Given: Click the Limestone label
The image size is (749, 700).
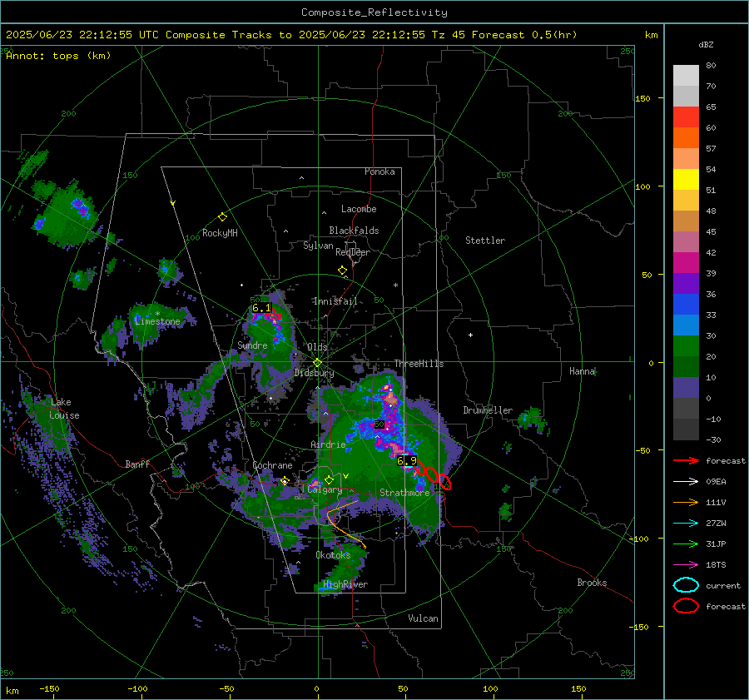Looking at the screenshot, I should click(157, 321).
